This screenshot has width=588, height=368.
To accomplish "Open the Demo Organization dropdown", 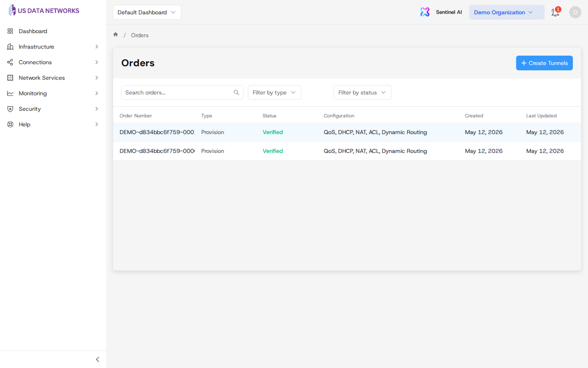I will [x=507, y=12].
